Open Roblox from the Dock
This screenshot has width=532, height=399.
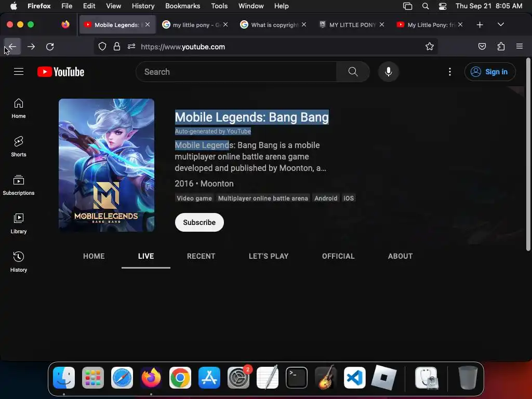pos(384,378)
